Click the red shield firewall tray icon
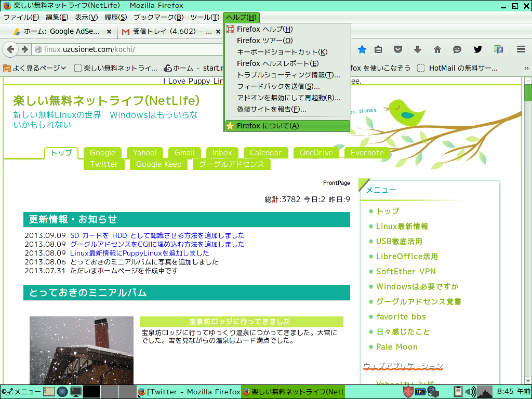The width and height of the screenshot is (532, 399). tap(408, 392)
